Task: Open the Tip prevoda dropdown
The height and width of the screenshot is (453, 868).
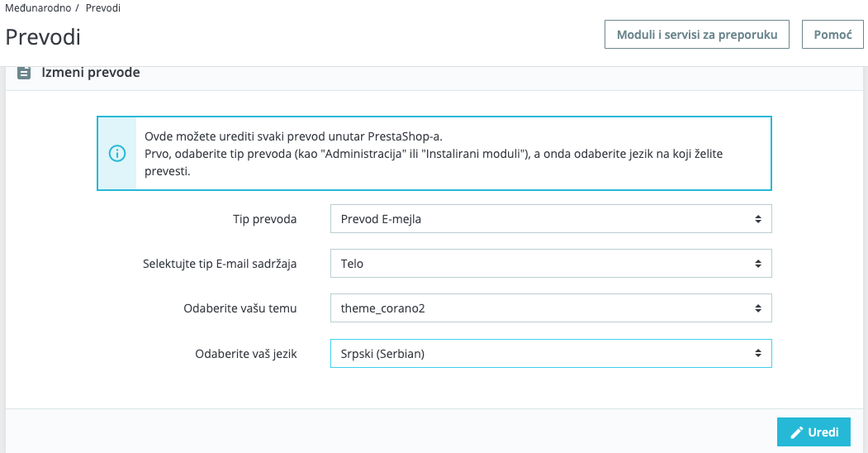Action: (x=550, y=219)
